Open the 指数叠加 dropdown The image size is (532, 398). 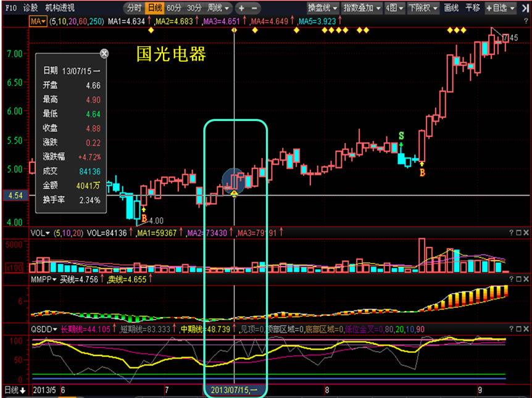tap(362, 8)
